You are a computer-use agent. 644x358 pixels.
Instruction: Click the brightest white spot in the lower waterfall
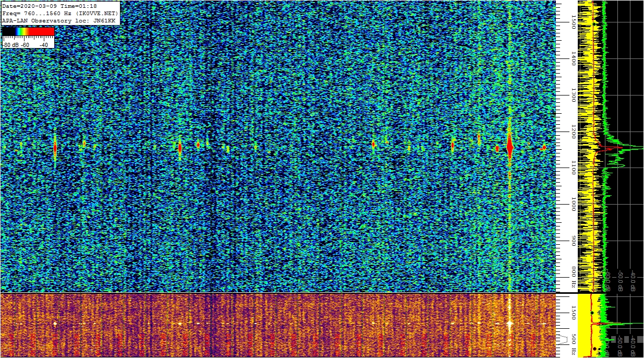(509, 323)
